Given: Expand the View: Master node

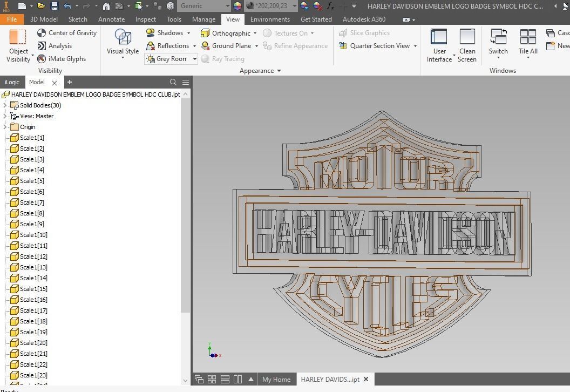Looking at the screenshot, I should click(x=5, y=116).
